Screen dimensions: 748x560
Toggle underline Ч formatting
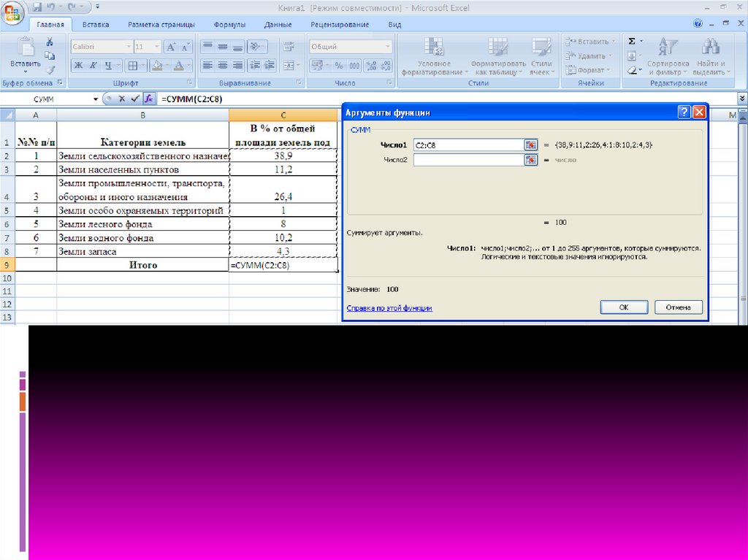108,66
